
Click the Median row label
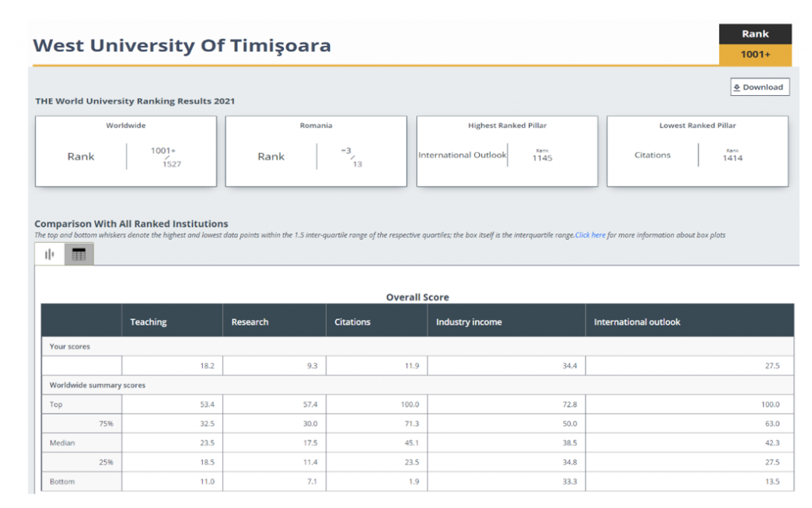(x=62, y=443)
